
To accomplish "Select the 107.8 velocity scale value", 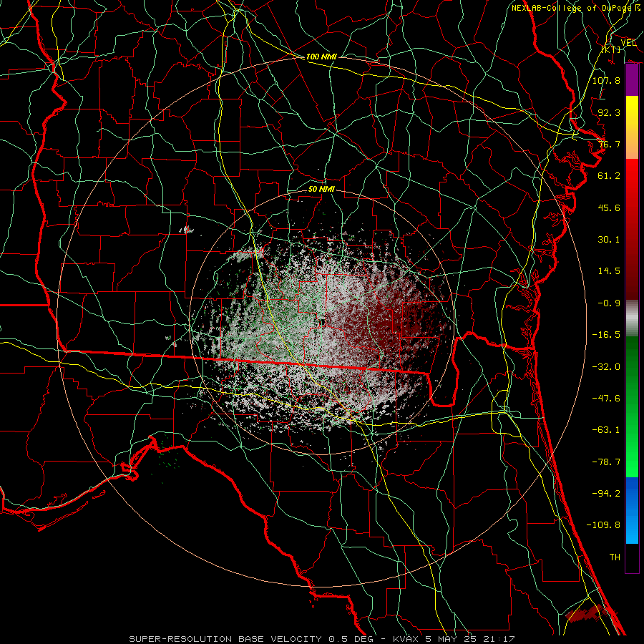I will coord(606,80).
